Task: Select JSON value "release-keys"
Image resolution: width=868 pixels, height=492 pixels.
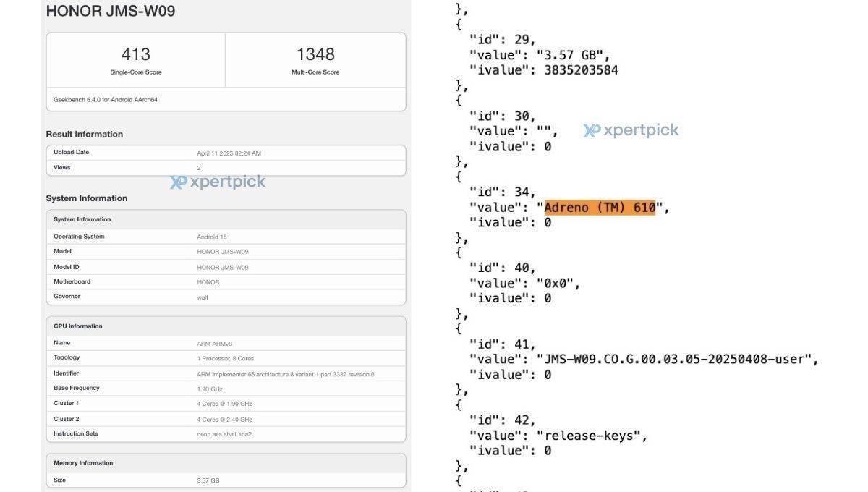Action: coord(588,436)
